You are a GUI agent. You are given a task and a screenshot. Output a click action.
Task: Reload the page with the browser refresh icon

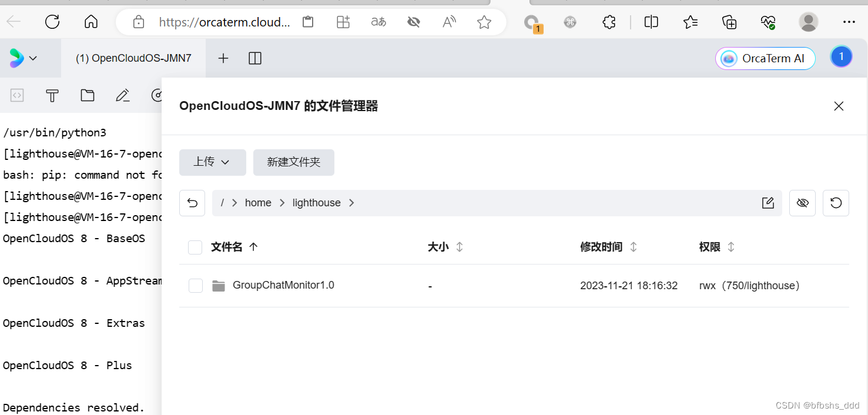[x=52, y=22]
